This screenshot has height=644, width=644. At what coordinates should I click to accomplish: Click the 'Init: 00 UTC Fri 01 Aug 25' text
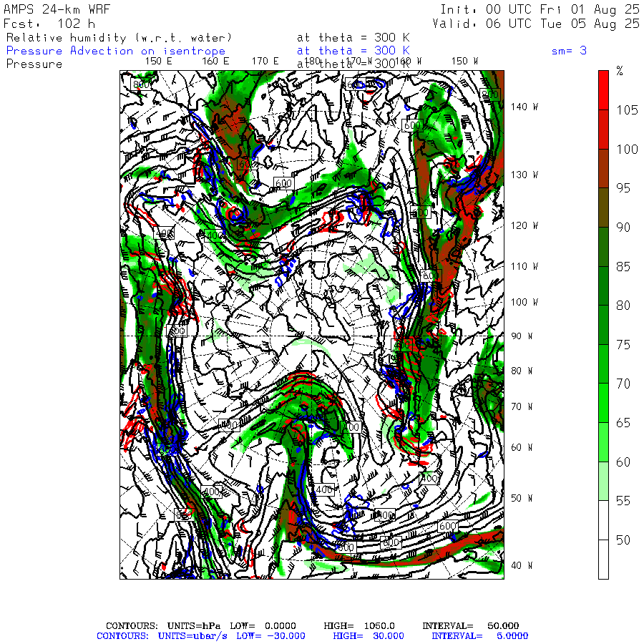pyautogui.click(x=540, y=9)
